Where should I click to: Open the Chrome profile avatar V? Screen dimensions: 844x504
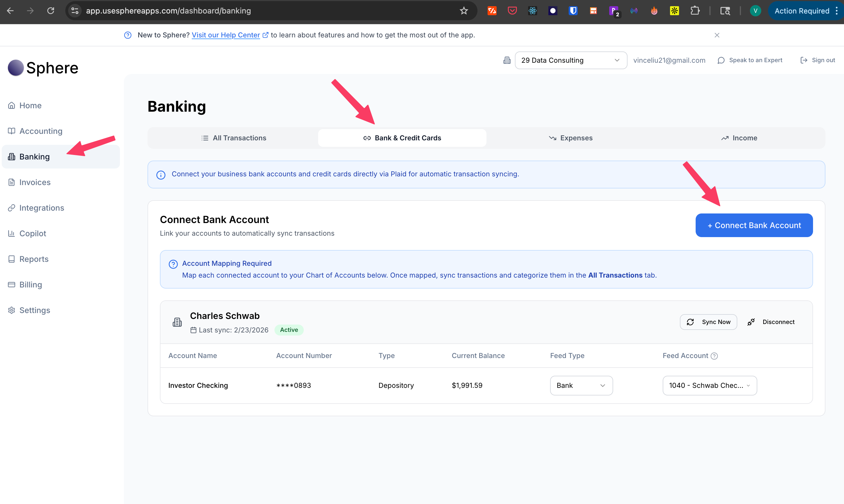[755, 11]
